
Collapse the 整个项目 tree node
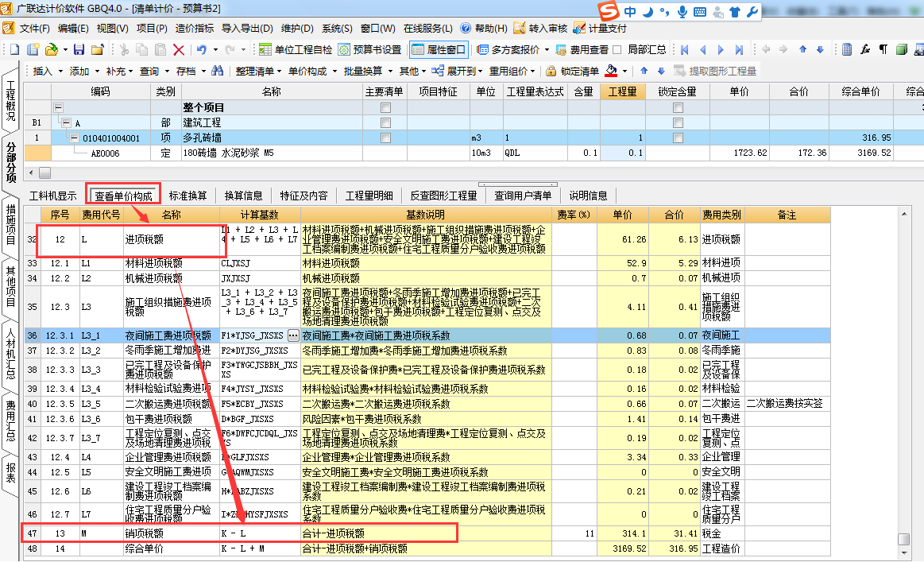58,108
